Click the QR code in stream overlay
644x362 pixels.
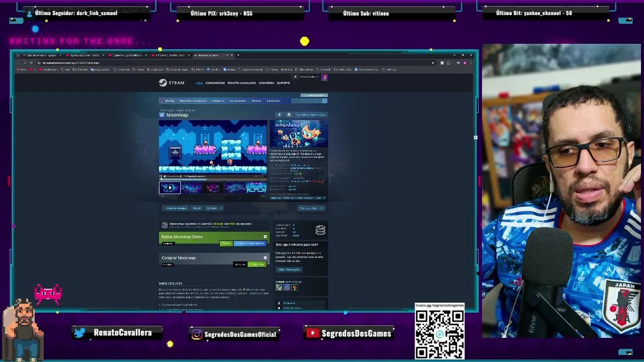click(x=440, y=334)
